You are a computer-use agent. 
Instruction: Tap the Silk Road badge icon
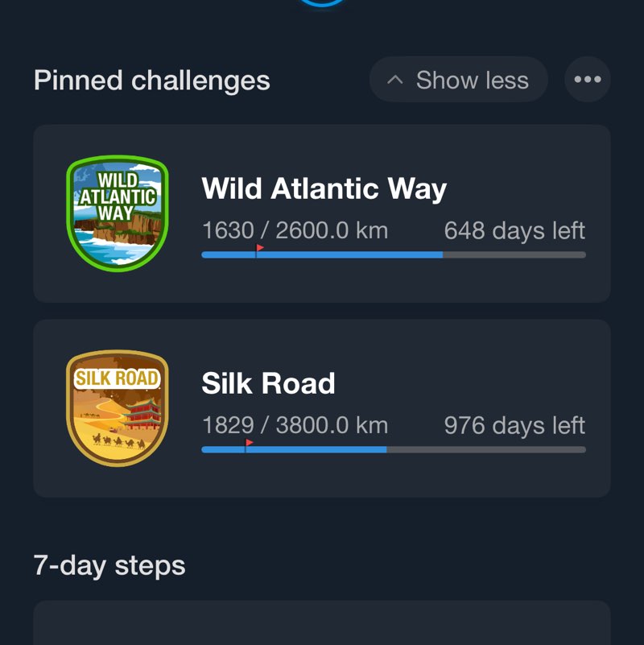(118, 408)
